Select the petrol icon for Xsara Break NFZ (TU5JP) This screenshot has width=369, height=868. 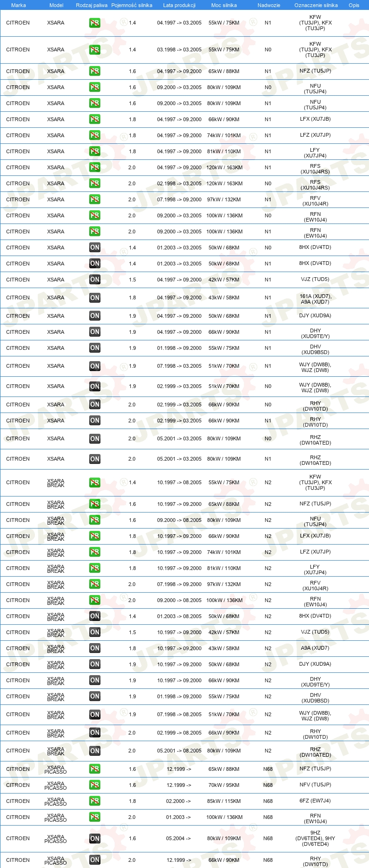95,504
